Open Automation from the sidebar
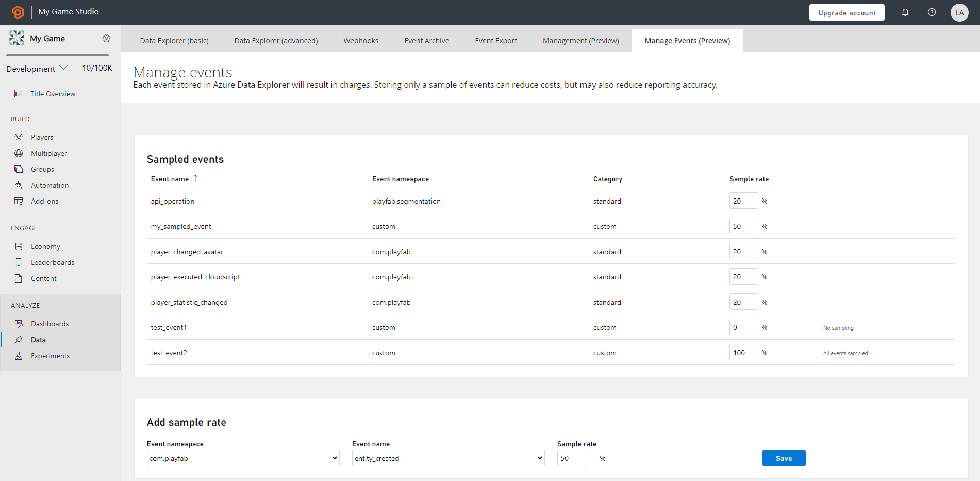The height and width of the screenshot is (481, 980). coord(50,185)
